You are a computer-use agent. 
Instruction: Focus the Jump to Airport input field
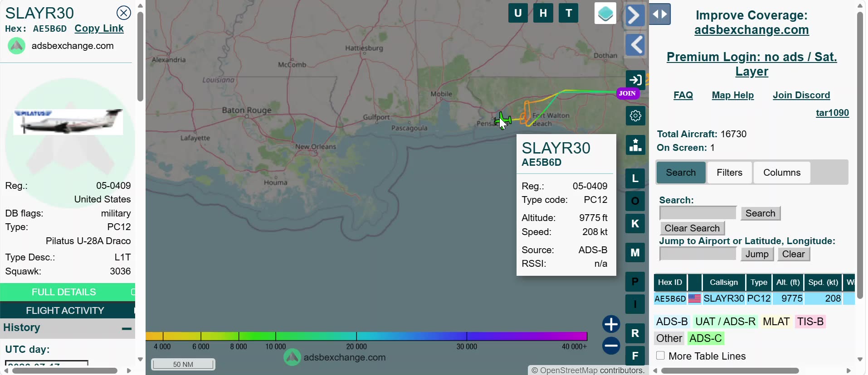click(698, 254)
